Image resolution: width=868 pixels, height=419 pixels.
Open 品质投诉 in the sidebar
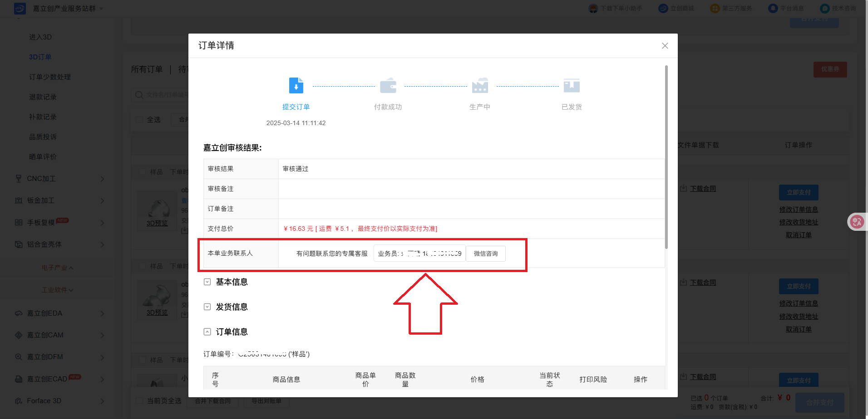point(43,137)
